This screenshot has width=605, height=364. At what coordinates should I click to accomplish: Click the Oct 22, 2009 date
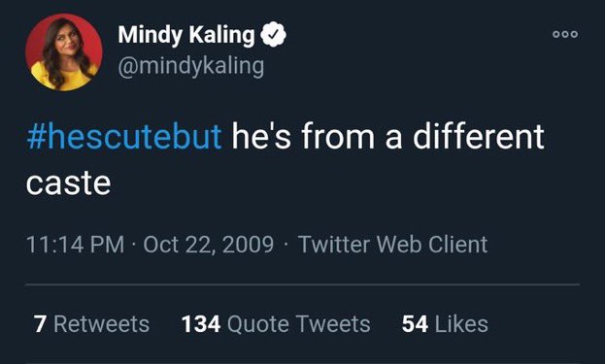(x=209, y=245)
